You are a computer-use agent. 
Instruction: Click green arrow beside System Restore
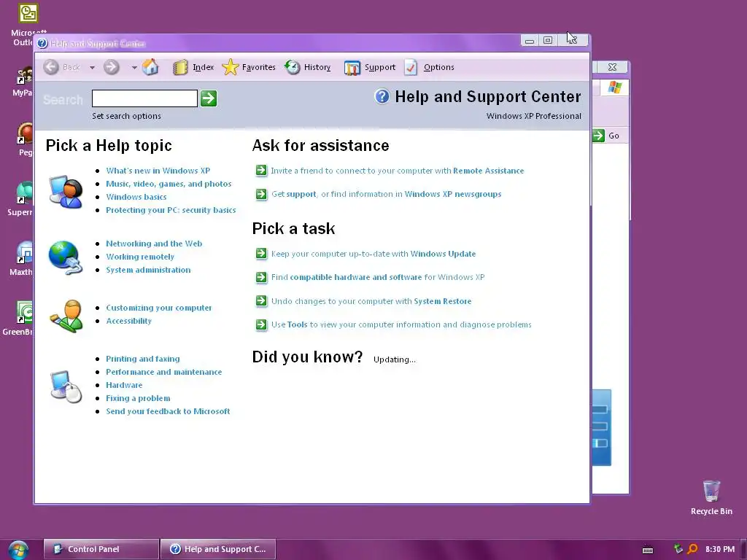click(261, 300)
